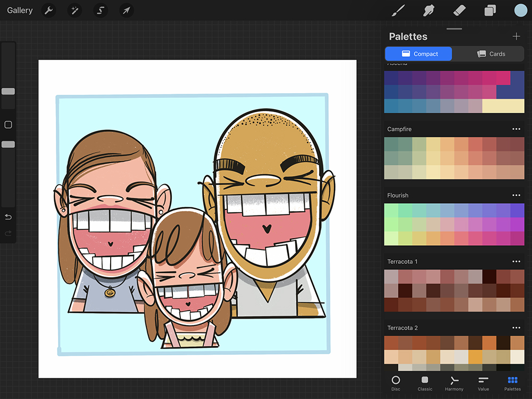
Task: Select the Terracota 1 palette name
Action: 402,261
